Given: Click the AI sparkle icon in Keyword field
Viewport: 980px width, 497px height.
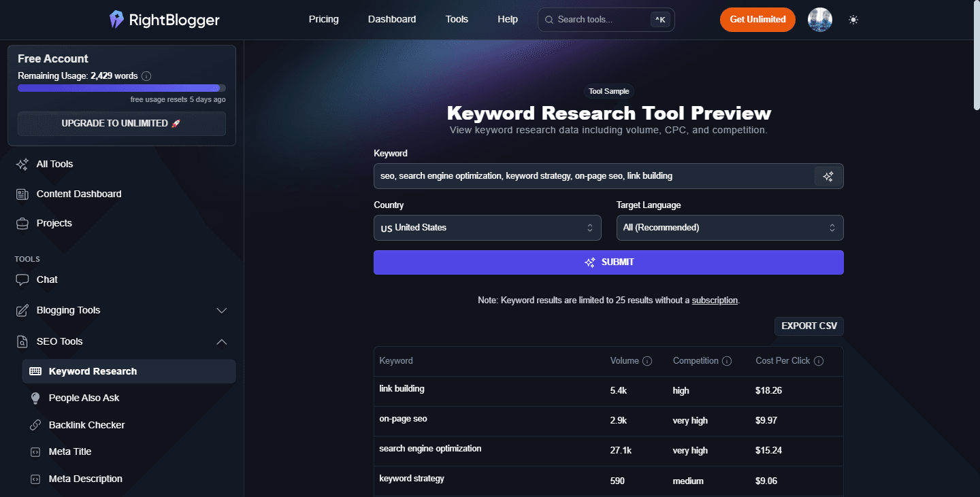Looking at the screenshot, I should (828, 176).
